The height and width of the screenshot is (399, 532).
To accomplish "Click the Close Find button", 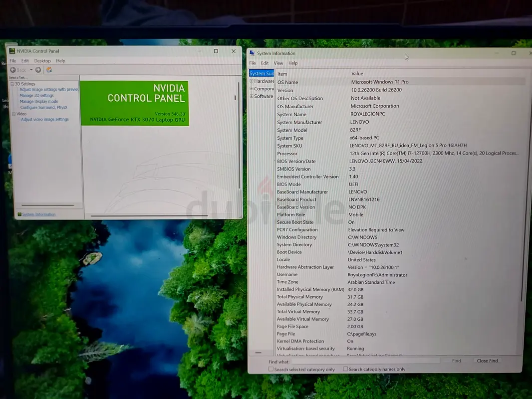I will (x=487, y=361).
